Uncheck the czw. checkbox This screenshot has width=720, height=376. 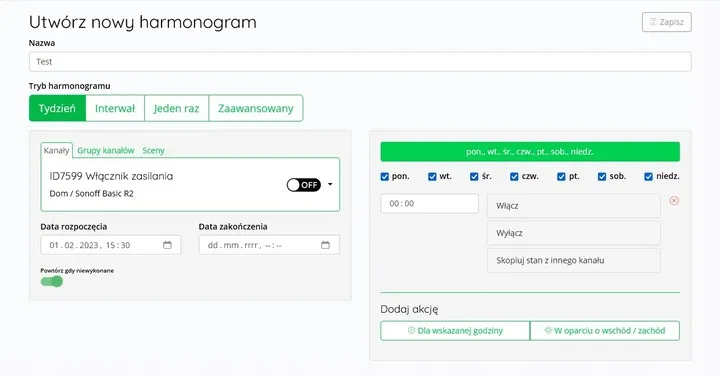514,177
